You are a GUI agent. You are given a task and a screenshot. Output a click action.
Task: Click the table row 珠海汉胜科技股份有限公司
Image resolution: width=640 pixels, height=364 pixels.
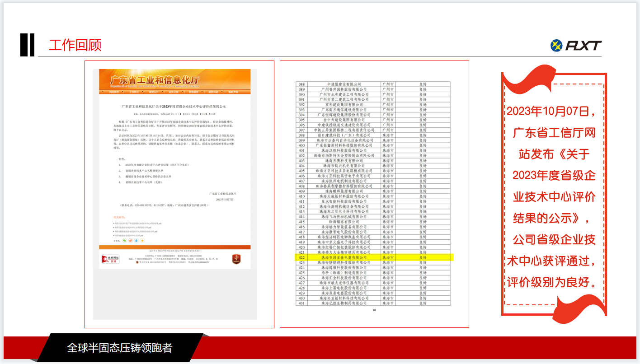pos(373,150)
